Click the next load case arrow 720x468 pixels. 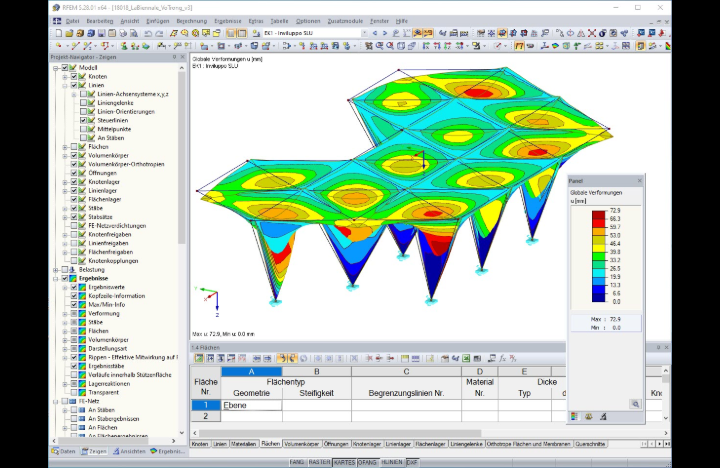[x=385, y=33]
